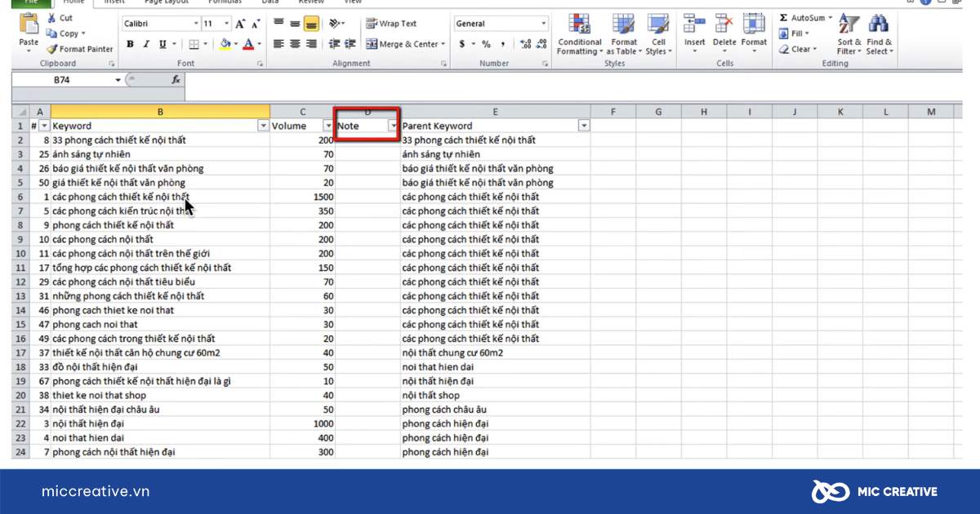Open filter dropdown for Parent Keyword column
Viewport: 980px width, 514px height.
[584, 126]
